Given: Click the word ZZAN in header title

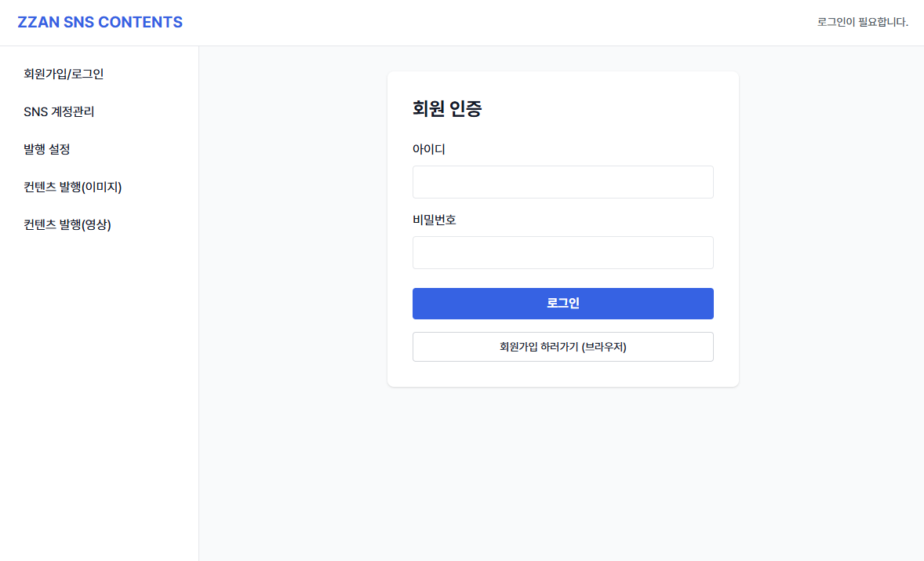Looking at the screenshot, I should coord(38,22).
